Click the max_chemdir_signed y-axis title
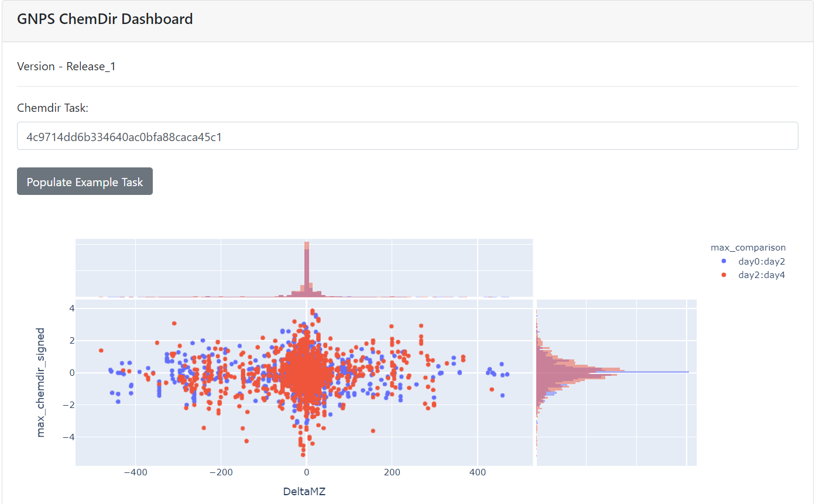This screenshot has height=504, width=816. pyautogui.click(x=40, y=382)
